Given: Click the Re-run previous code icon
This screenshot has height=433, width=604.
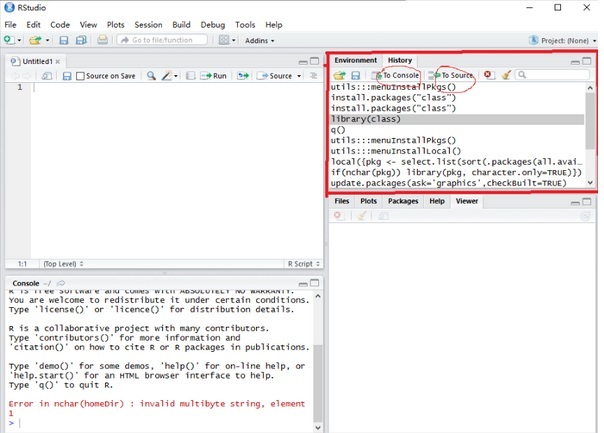Looking at the screenshot, I should (244, 76).
